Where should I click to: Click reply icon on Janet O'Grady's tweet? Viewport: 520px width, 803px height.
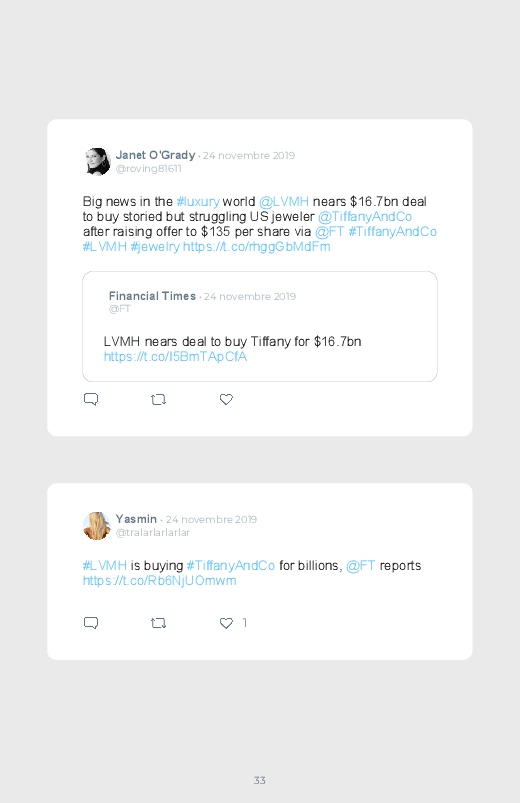tap(91, 399)
